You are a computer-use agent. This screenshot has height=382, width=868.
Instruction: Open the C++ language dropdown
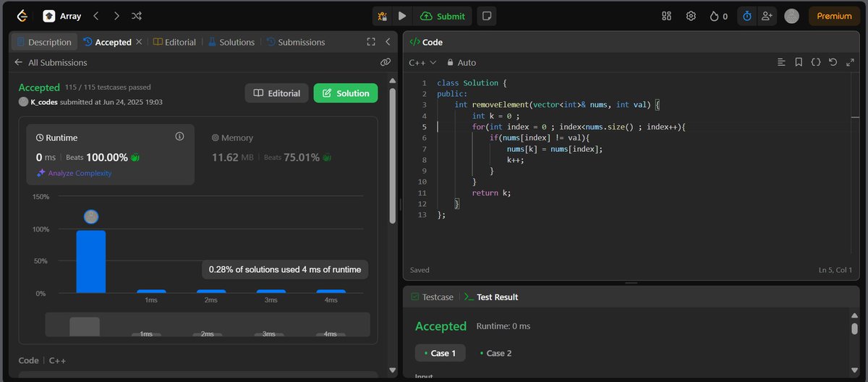[x=422, y=62]
